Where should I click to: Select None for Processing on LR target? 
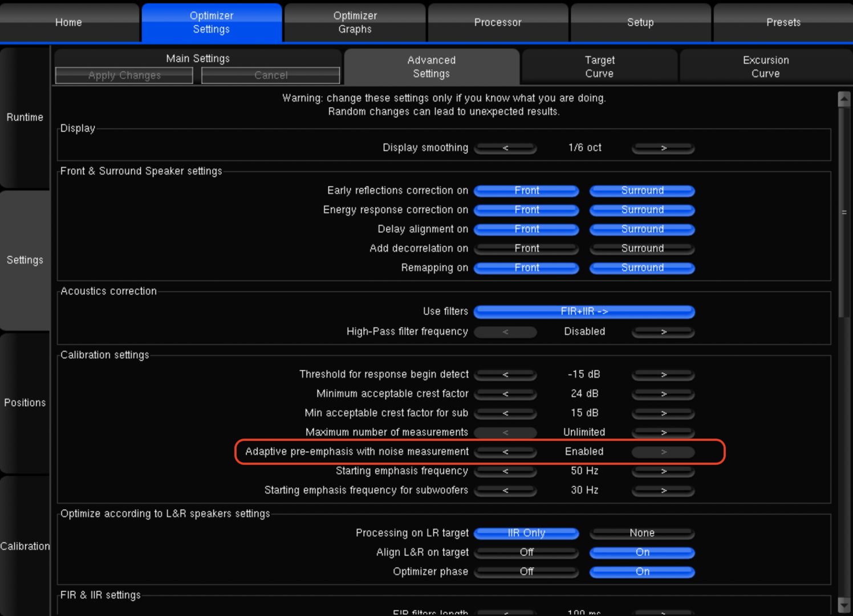pos(642,533)
